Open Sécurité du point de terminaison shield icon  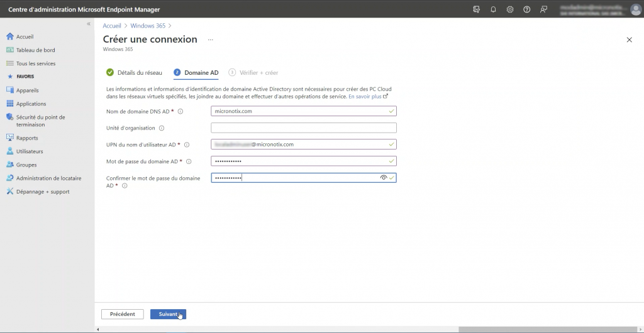(10, 117)
